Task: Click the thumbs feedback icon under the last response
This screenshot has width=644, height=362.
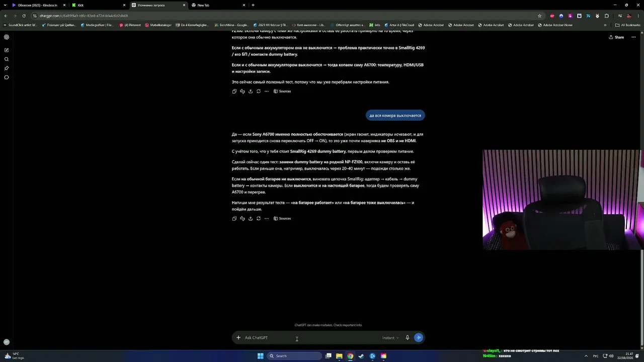Action: point(243,219)
